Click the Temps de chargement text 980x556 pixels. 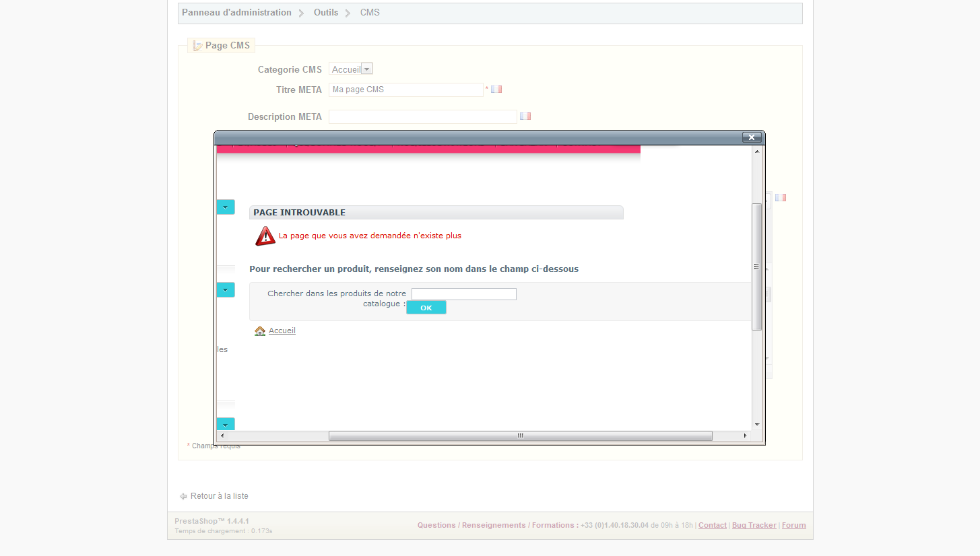(x=223, y=531)
